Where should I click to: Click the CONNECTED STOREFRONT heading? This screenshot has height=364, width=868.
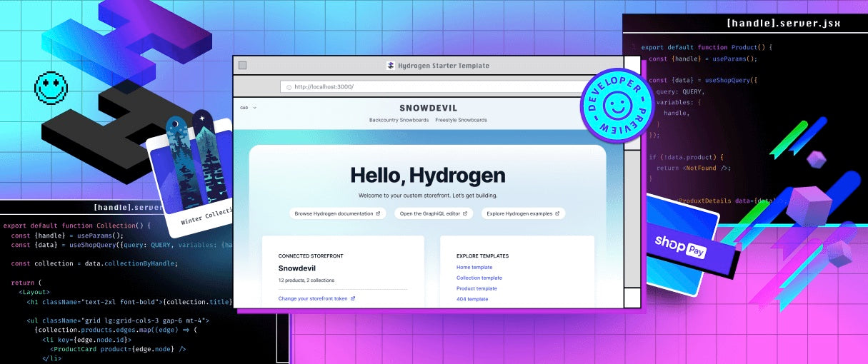311,256
